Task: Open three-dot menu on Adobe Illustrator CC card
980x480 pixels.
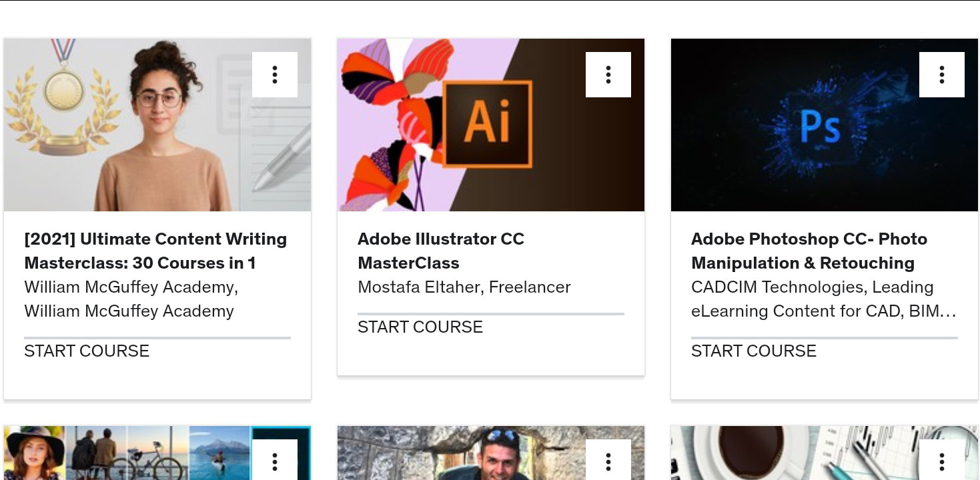Action: [x=608, y=75]
